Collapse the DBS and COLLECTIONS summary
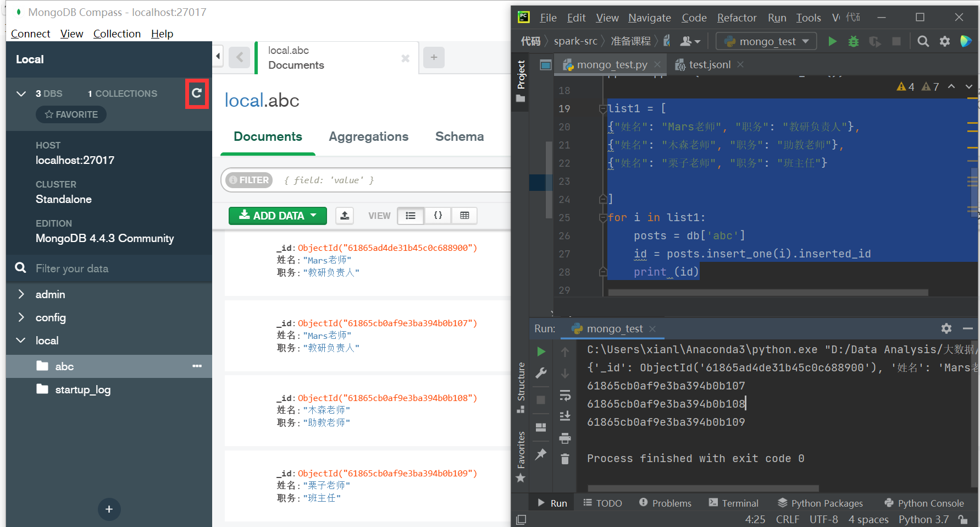Screen dimensions: 980x527 pyautogui.click(x=21, y=94)
